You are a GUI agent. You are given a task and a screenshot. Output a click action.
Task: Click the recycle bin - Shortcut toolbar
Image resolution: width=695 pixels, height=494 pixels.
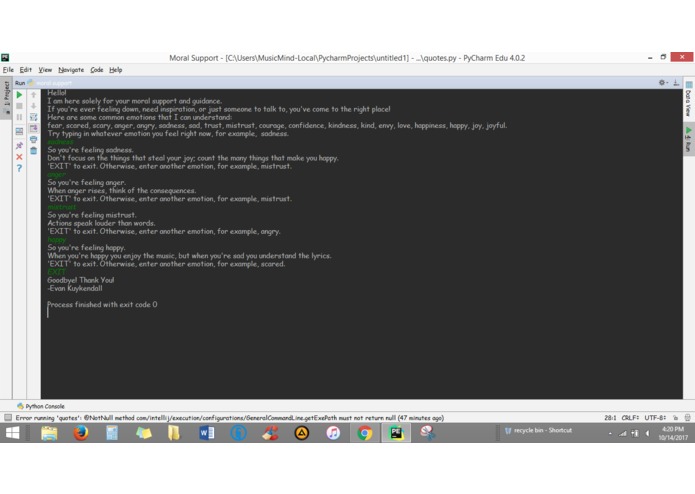pyautogui.click(x=538, y=430)
